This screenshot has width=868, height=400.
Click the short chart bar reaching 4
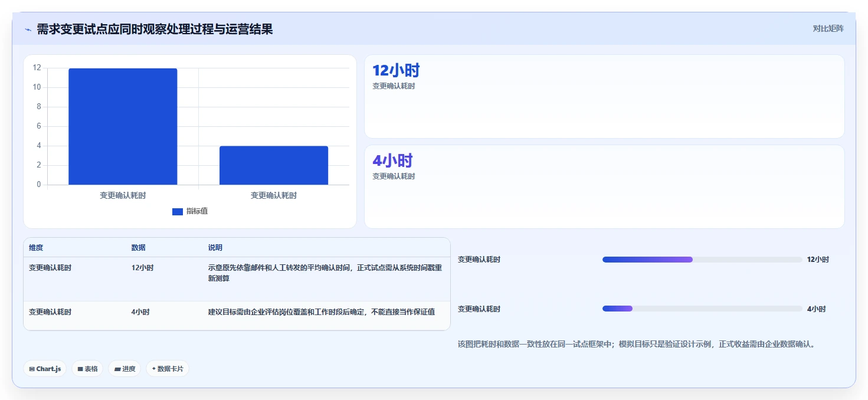(274, 165)
